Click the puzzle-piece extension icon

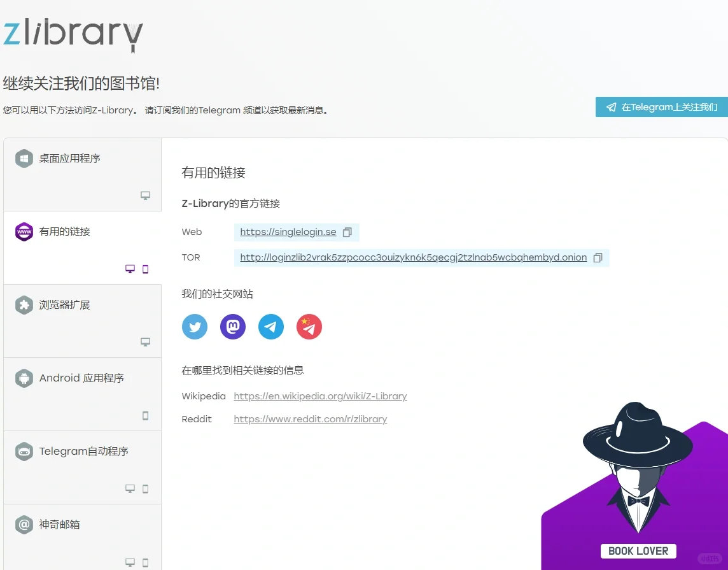(24, 305)
